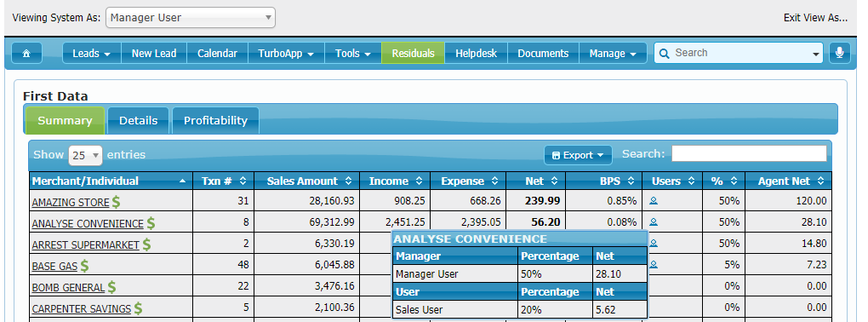
Task: Sort by % column header
Action: pyautogui.click(x=723, y=181)
